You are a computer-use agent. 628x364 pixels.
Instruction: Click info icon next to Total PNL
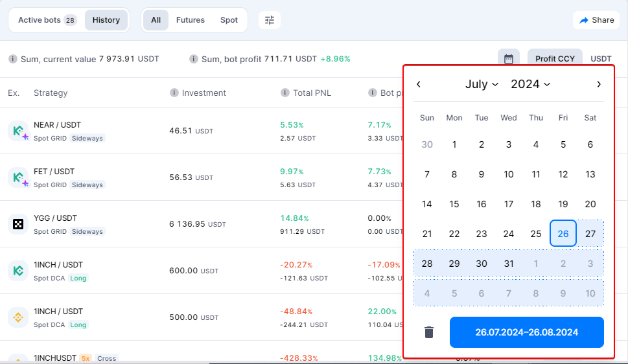[x=285, y=93]
